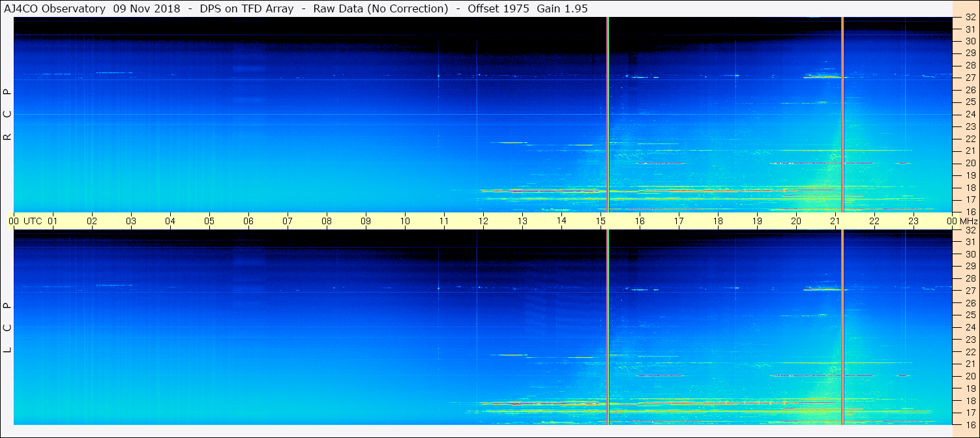This screenshot has width=980, height=438.
Task: Click hour "23" on the UTC time axis
Action: click(x=913, y=221)
